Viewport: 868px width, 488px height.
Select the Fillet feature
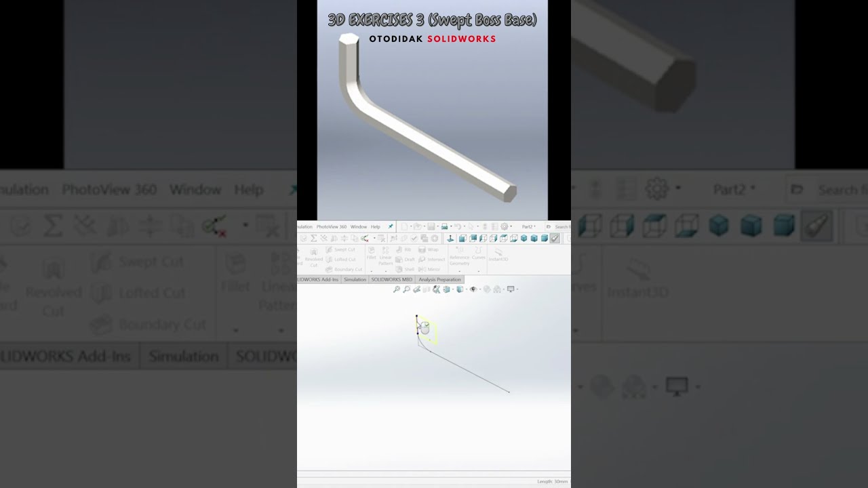tap(372, 253)
